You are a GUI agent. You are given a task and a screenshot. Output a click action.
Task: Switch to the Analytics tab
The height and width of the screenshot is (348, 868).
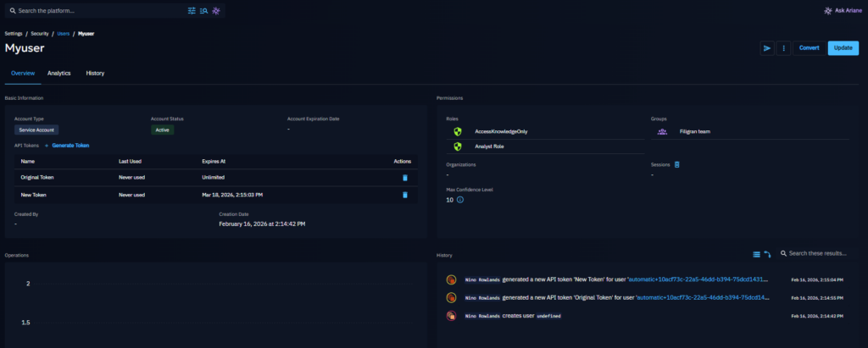point(58,74)
